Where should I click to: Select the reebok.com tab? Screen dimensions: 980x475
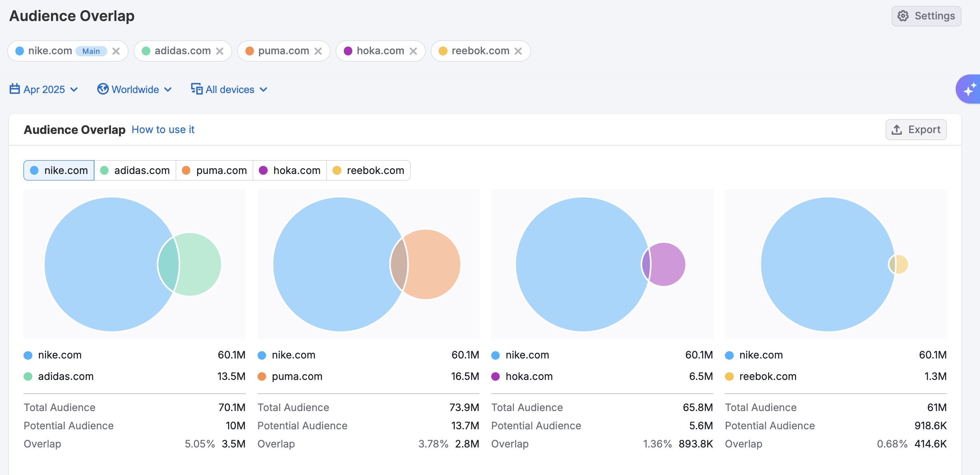(368, 170)
